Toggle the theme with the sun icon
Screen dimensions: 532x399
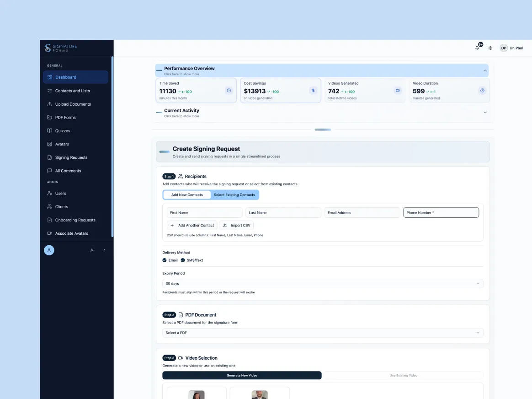tap(91, 250)
